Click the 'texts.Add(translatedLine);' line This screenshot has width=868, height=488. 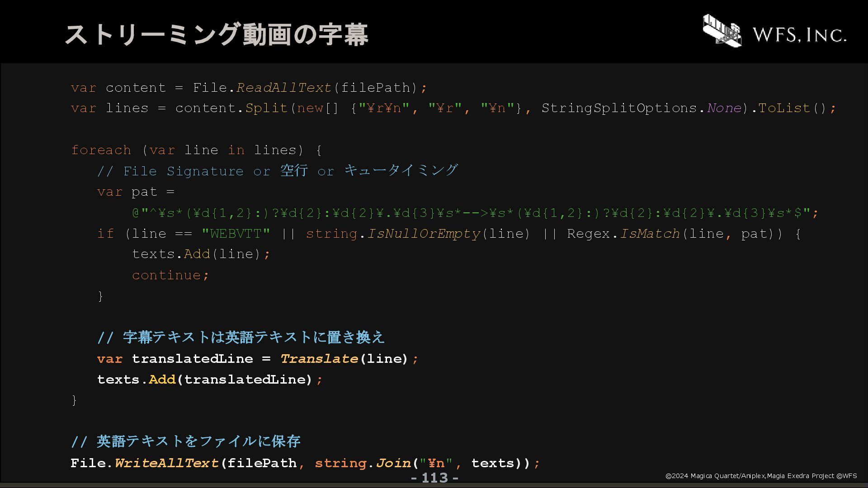pyautogui.click(x=210, y=380)
